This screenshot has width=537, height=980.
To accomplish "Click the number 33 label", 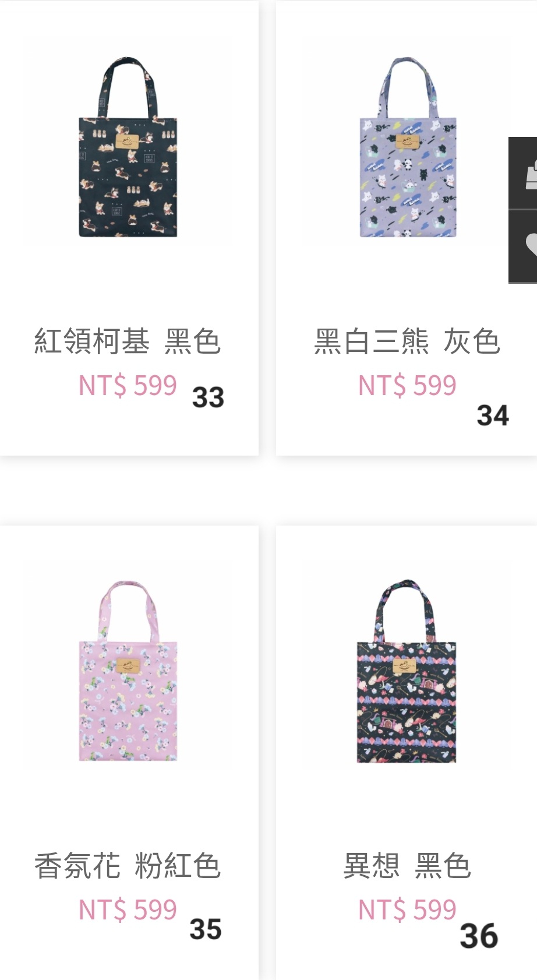I will (208, 397).
